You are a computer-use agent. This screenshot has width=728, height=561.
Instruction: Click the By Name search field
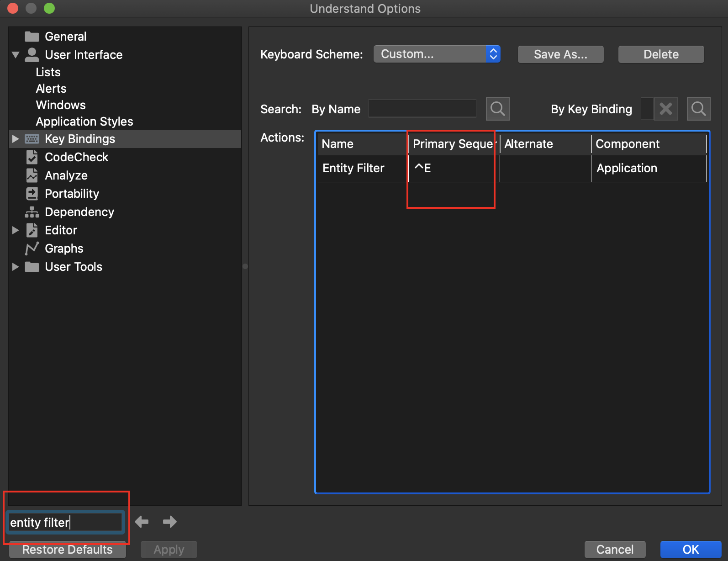pyautogui.click(x=422, y=109)
